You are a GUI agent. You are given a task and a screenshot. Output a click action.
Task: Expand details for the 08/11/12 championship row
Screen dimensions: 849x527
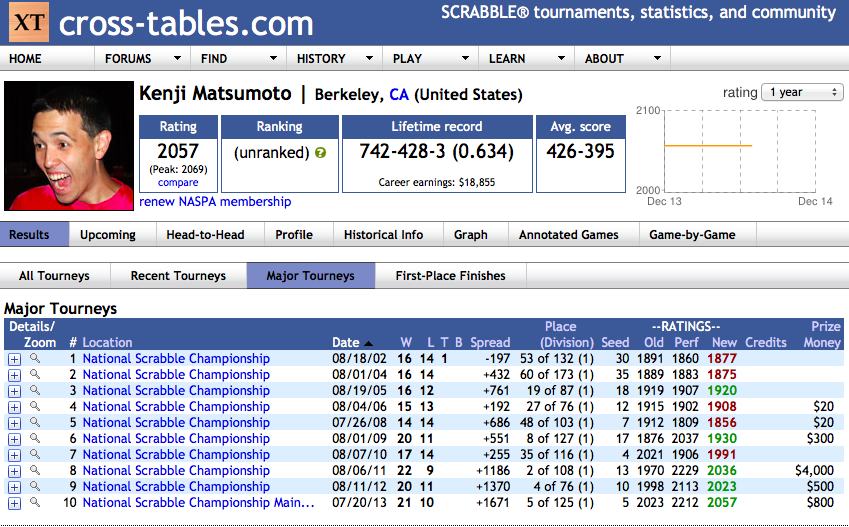point(15,487)
